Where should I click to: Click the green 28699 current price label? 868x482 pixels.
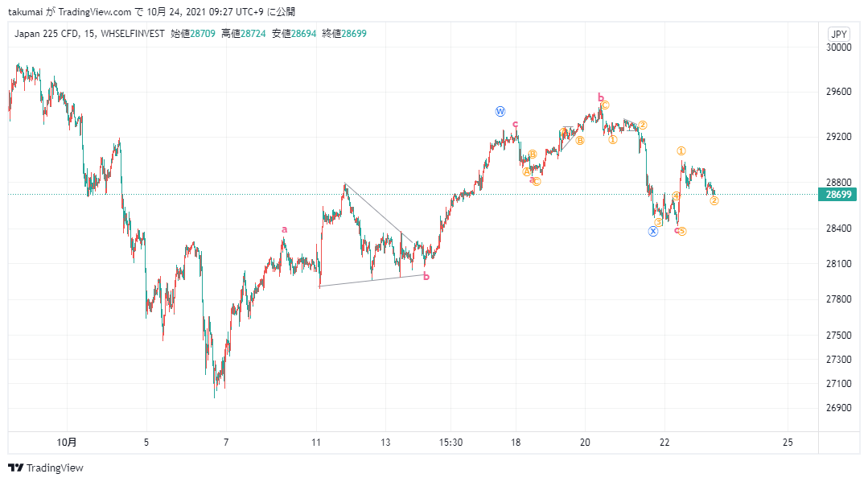click(837, 195)
